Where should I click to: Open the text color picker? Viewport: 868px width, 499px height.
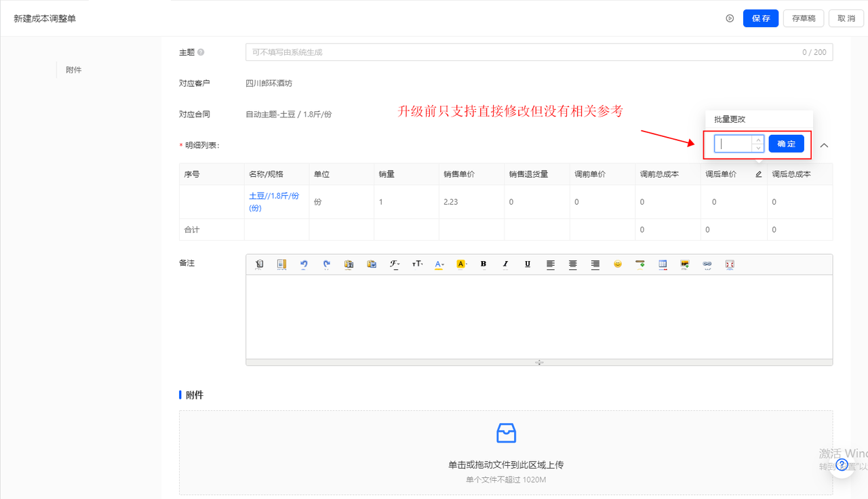pyautogui.click(x=439, y=264)
